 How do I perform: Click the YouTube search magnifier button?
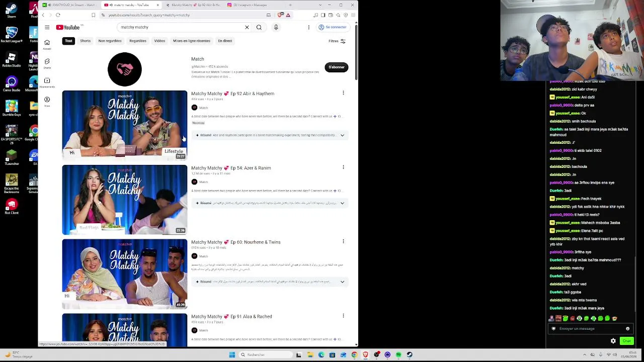click(259, 27)
